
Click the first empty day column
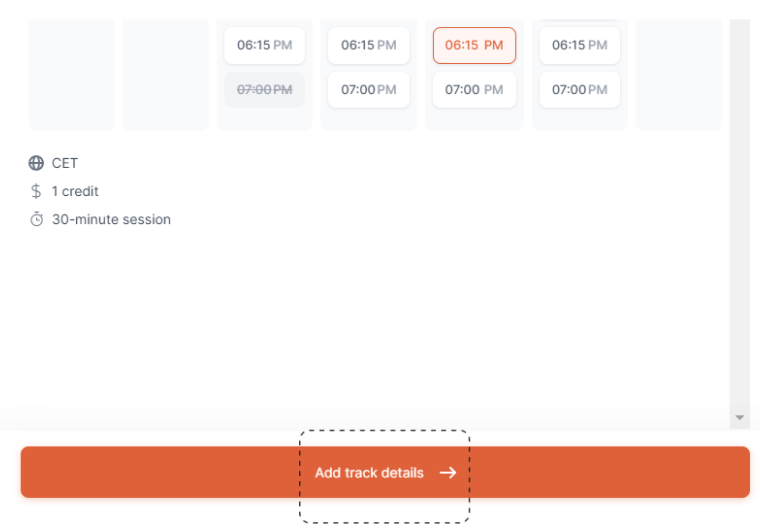[x=72, y=75]
